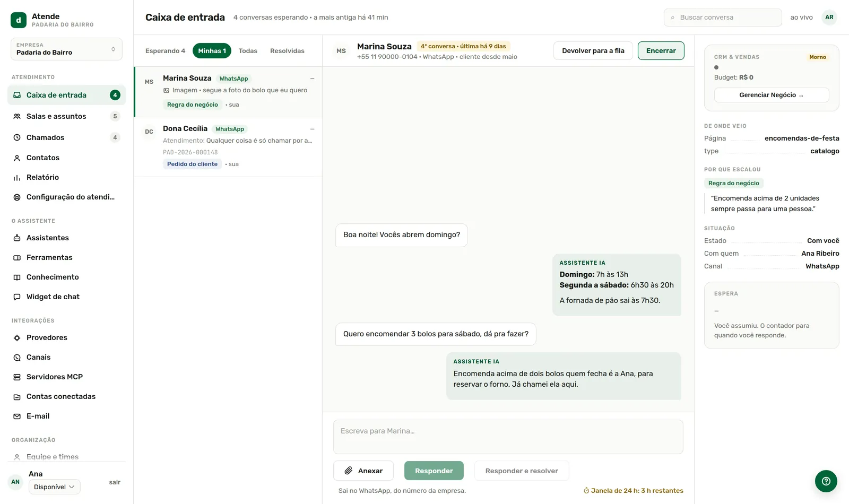
Task: Click ticket number PAD-2026-000148
Action: [x=190, y=152]
